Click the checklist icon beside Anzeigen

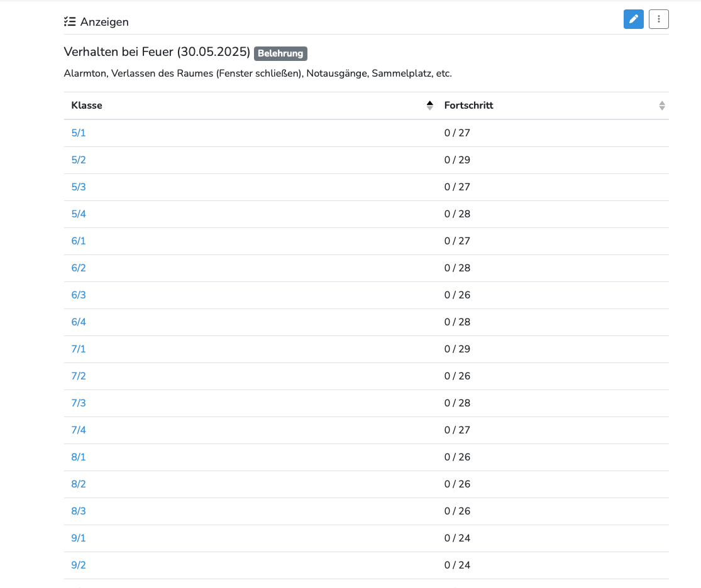click(70, 22)
